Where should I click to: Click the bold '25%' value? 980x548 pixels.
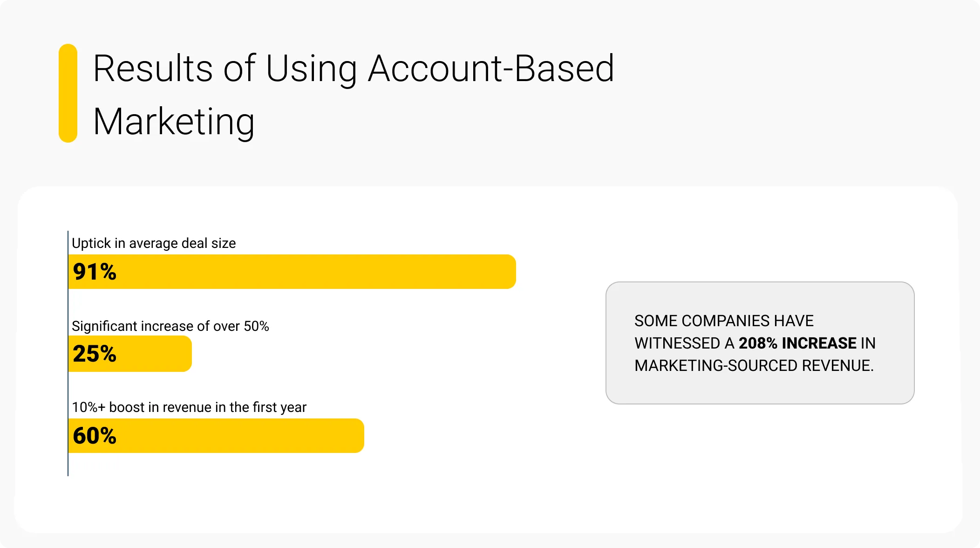95,354
